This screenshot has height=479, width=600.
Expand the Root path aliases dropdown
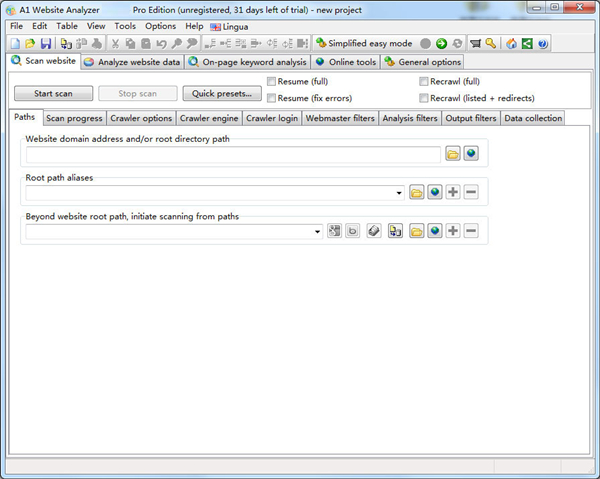(x=399, y=192)
